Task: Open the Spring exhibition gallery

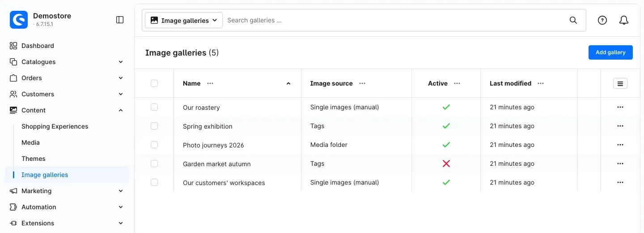Action: coord(208,126)
